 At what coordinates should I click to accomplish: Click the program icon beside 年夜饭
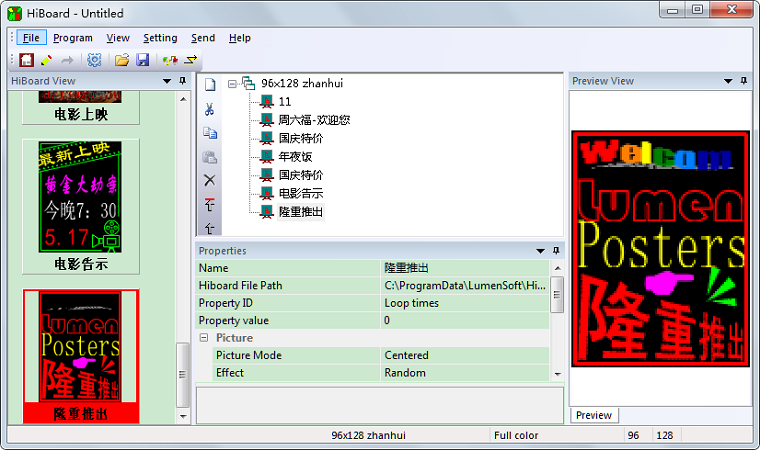[x=267, y=157]
